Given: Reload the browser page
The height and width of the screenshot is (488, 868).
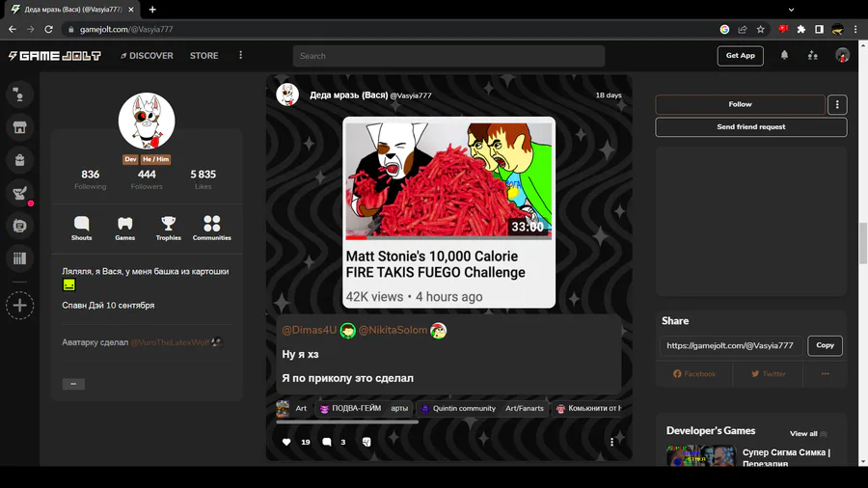Looking at the screenshot, I should [49, 29].
